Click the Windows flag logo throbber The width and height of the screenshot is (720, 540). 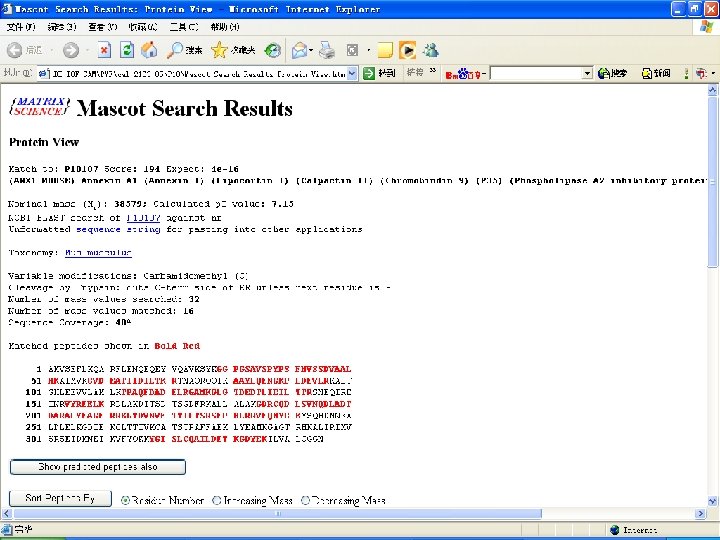(x=707, y=27)
